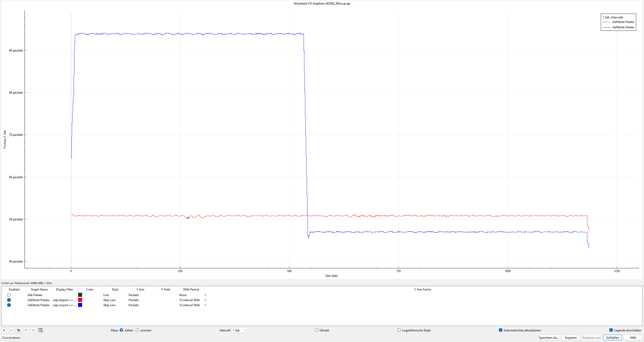Click the udp.dstport display filter cell
The image size is (644, 342).
pos(64,300)
